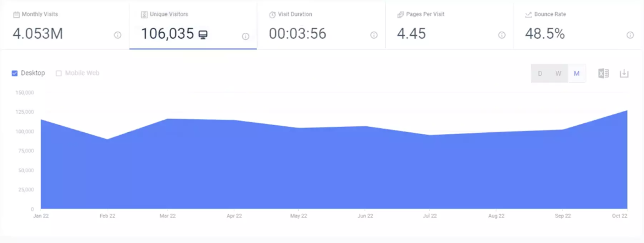The height and width of the screenshot is (243, 644).
Task: Click info icon in Unique Visitors card
Action: [245, 36]
